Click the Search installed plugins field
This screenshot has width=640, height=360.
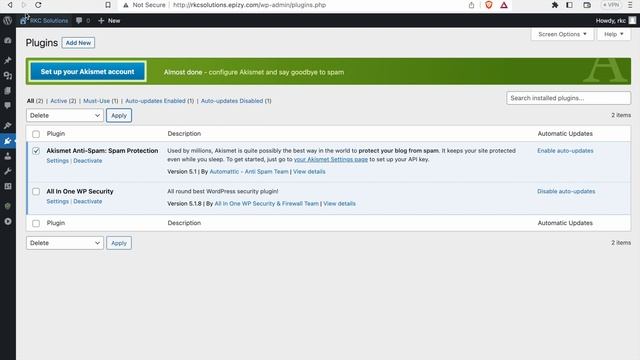568,98
